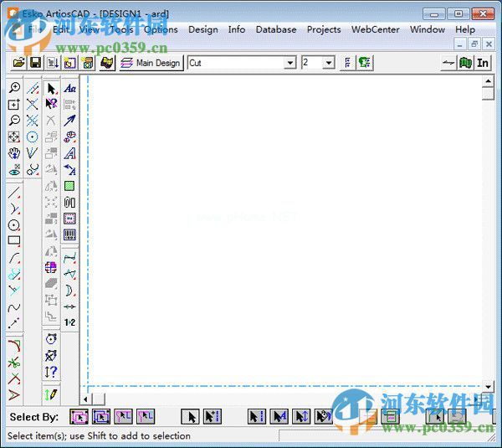Select the paperclip-like icon tool

pos(69,202)
